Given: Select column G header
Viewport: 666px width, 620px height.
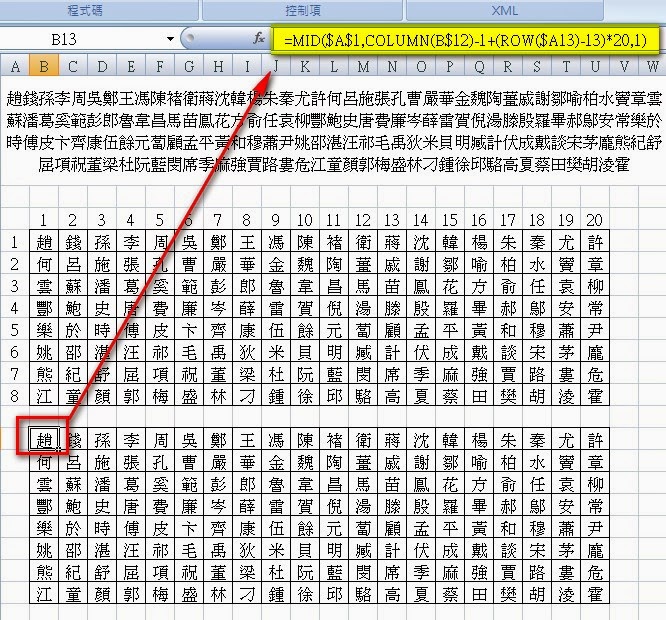Looking at the screenshot, I should (189, 66).
